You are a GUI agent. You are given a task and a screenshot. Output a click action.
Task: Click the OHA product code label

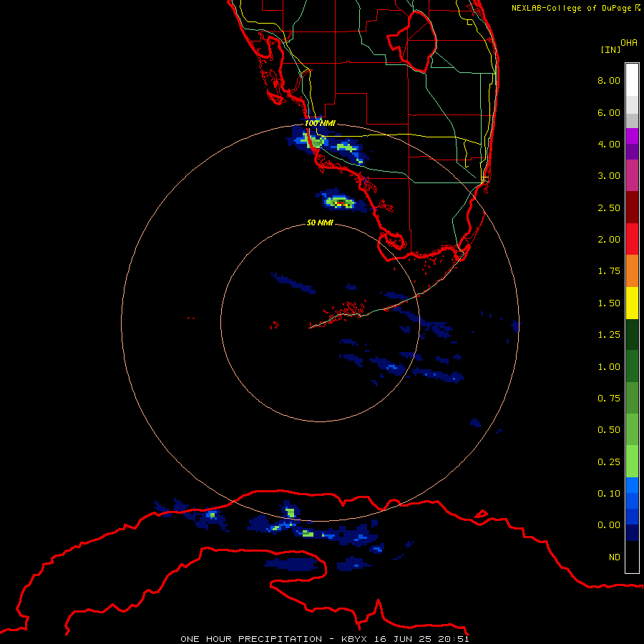(629, 43)
